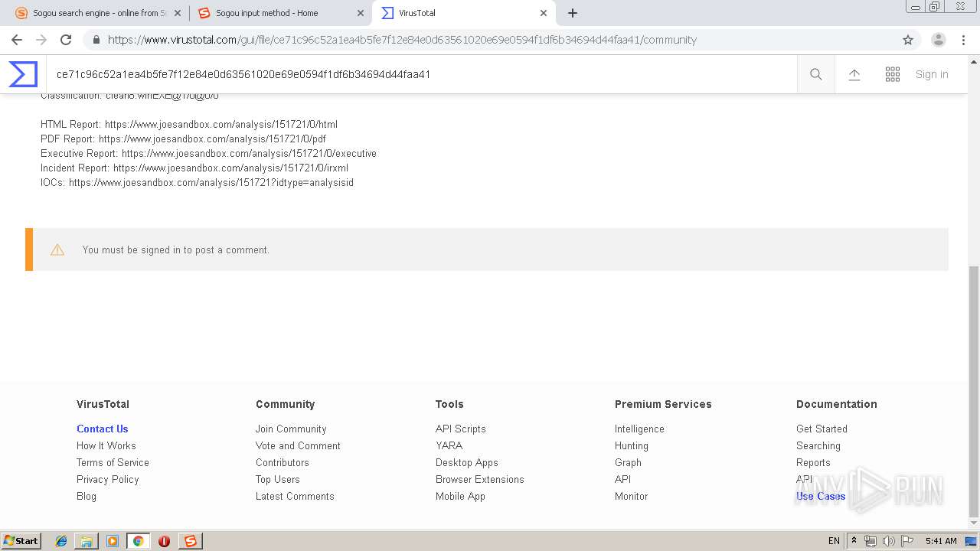Click the Sign in link

coord(932,74)
